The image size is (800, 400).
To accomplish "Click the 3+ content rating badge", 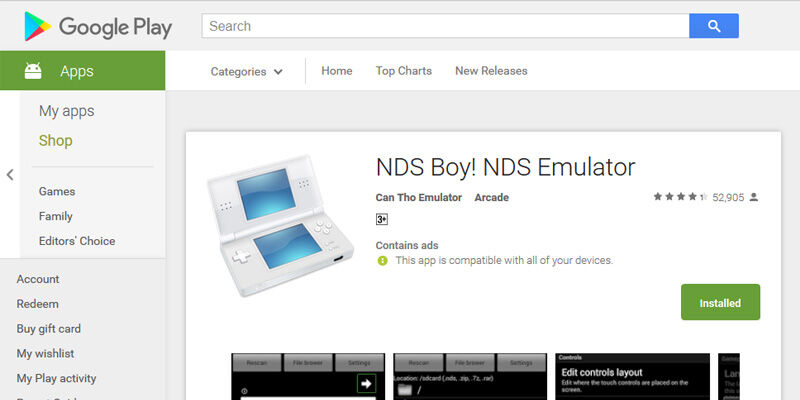I will (382, 219).
